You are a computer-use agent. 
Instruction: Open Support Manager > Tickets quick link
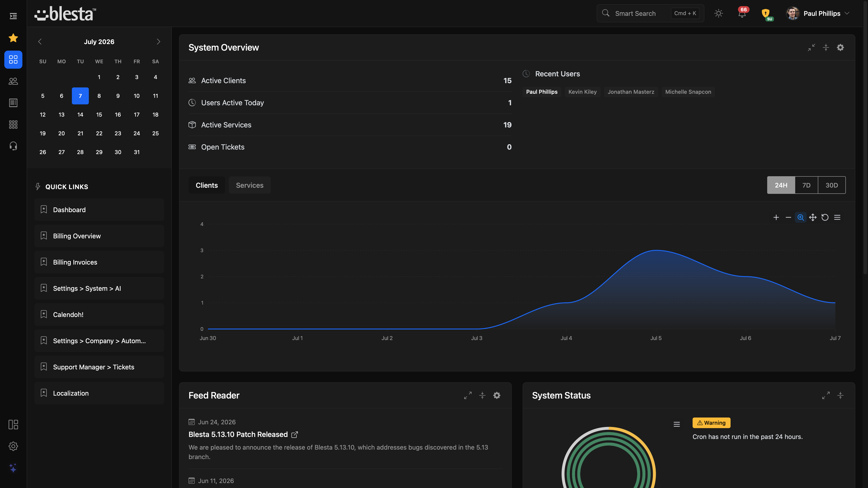click(x=99, y=367)
